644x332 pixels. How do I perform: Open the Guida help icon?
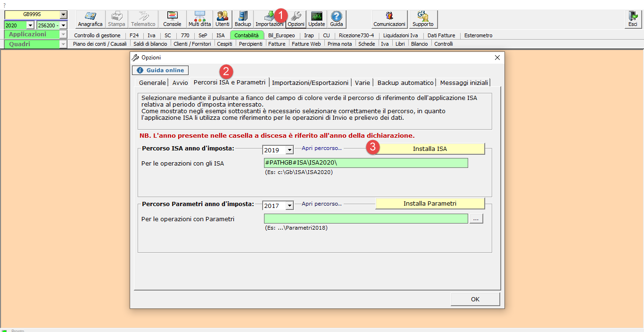tap(336, 19)
